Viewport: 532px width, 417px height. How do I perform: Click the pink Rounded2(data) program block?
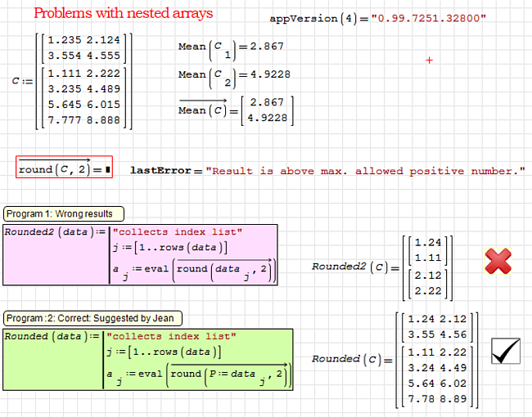141,254
